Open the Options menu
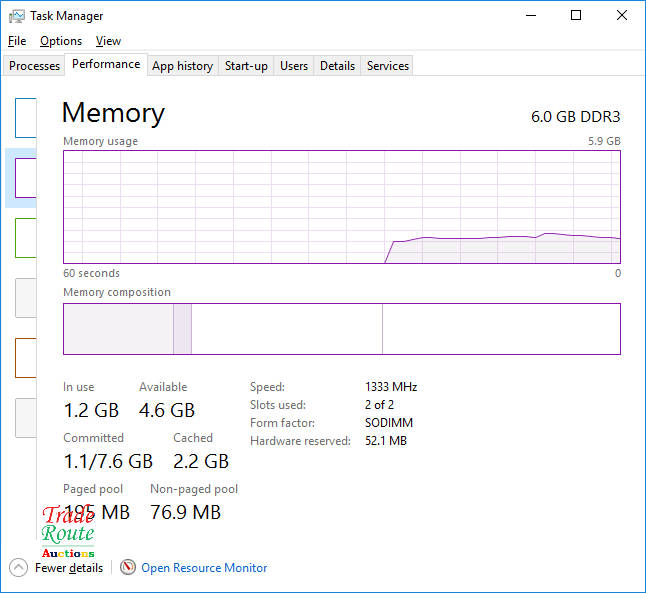The width and height of the screenshot is (646, 593). tap(61, 41)
